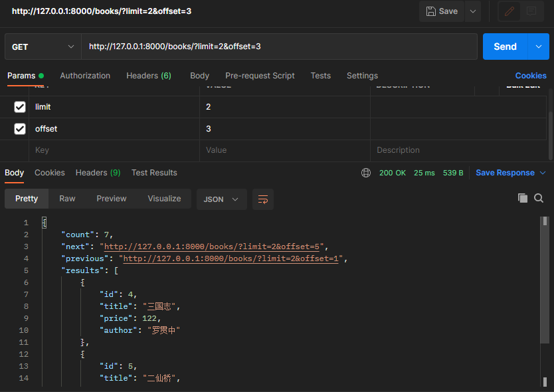
Task: Click the edit pencil icon
Action: coord(510,11)
